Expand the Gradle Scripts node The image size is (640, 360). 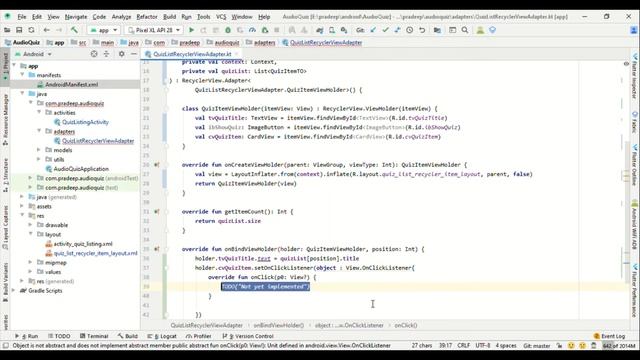pyautogui.click(x=14, y=291)
